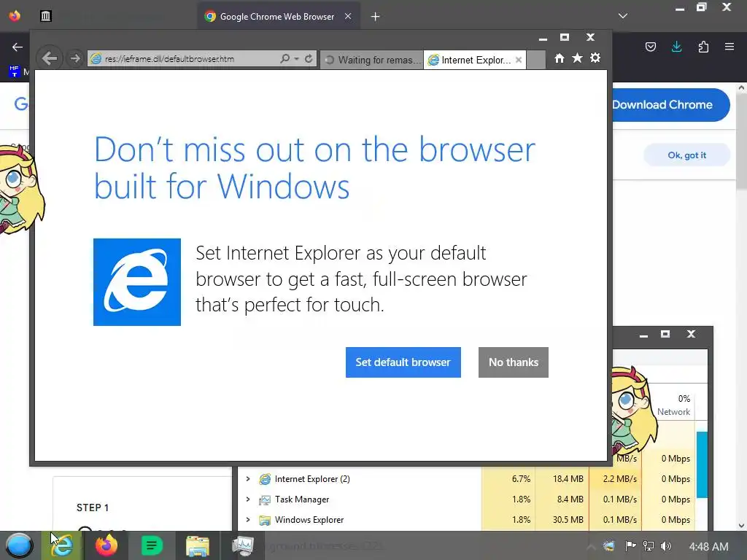This screenshot has height=560, width=747.
Task: Open a new Internet Explorer tab
Action: pos(536,60)
